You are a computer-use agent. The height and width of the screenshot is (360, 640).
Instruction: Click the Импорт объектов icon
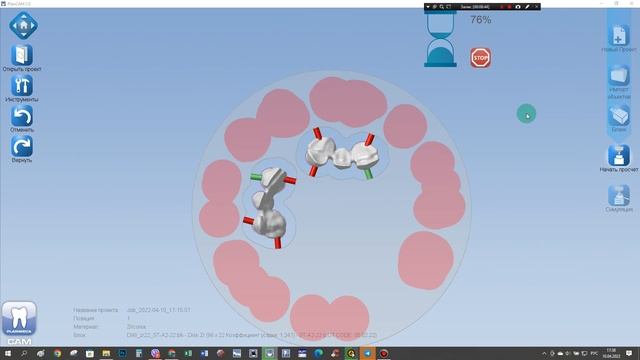619,76
